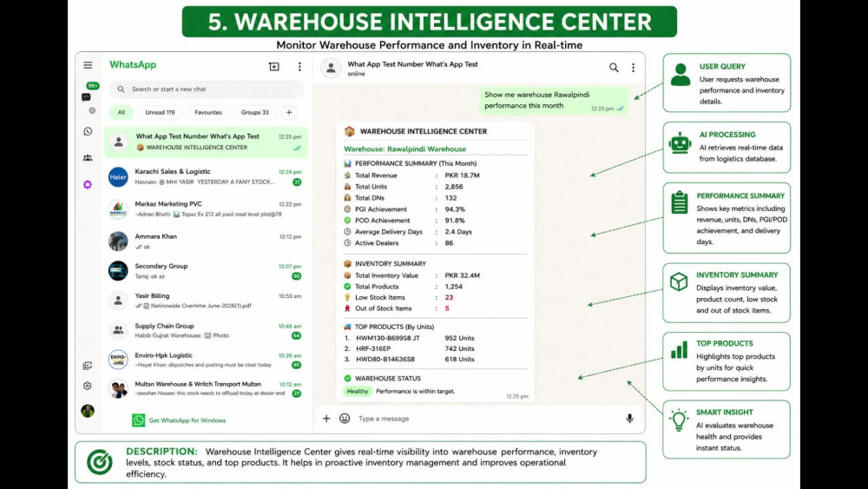Screen dimensions: 868x489
Task: Click the Search or start a new chat field
Action: pos(206,89)
